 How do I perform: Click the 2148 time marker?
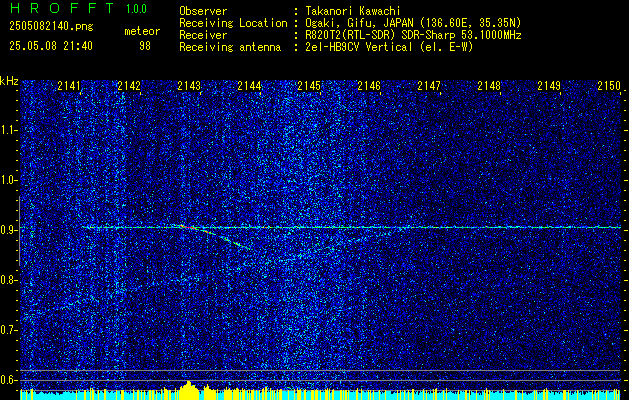tap(489, 86)
